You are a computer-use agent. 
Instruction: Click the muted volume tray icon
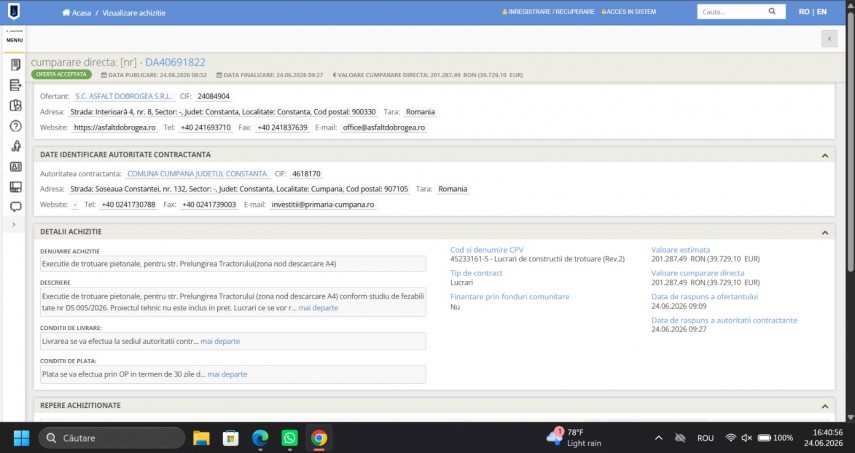746,438
